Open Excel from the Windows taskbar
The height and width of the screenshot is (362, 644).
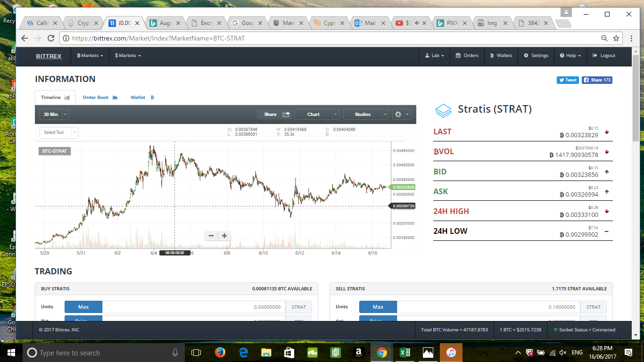405,353
